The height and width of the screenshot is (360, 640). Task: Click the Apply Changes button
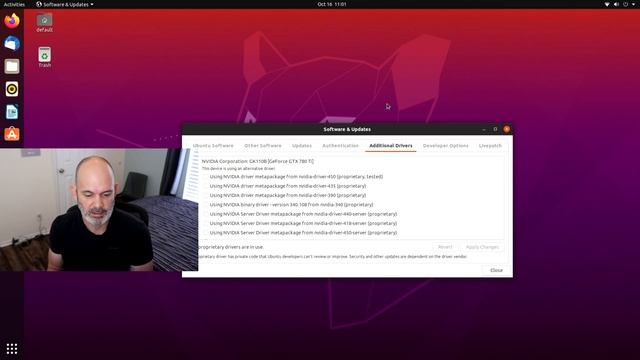pos(482,247)
